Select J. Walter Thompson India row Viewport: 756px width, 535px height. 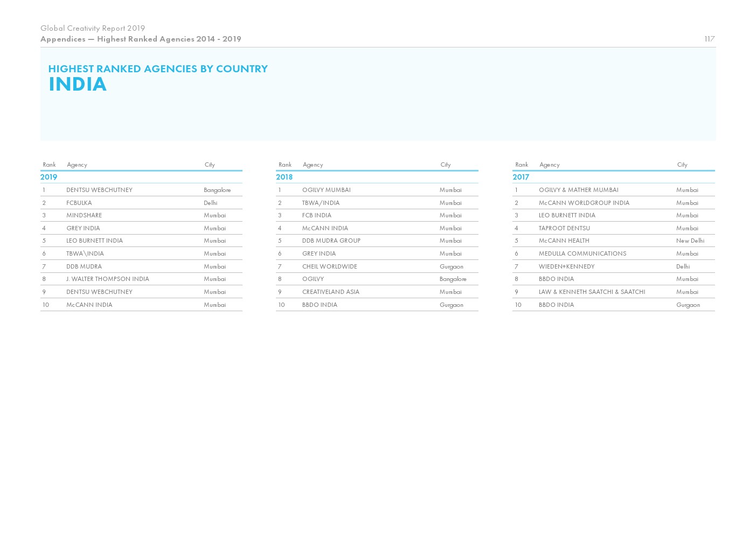108,279
